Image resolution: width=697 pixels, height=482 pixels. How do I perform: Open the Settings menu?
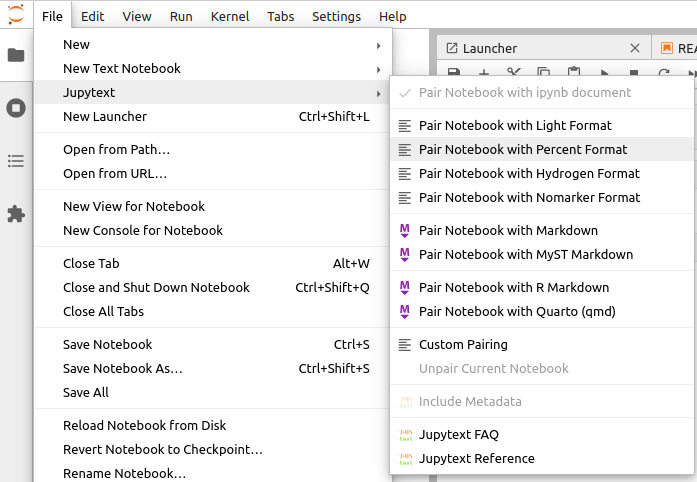[336, 16]
